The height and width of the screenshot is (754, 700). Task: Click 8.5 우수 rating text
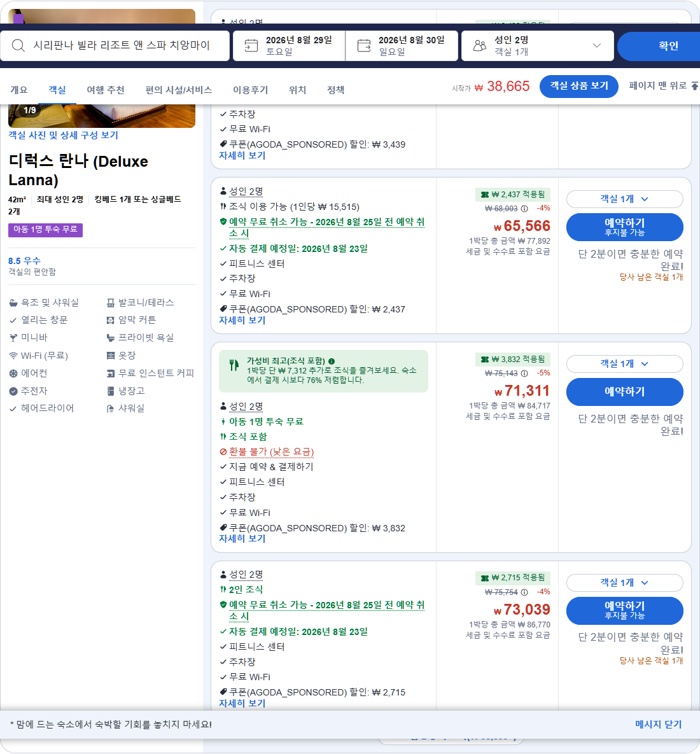(25, 261)
